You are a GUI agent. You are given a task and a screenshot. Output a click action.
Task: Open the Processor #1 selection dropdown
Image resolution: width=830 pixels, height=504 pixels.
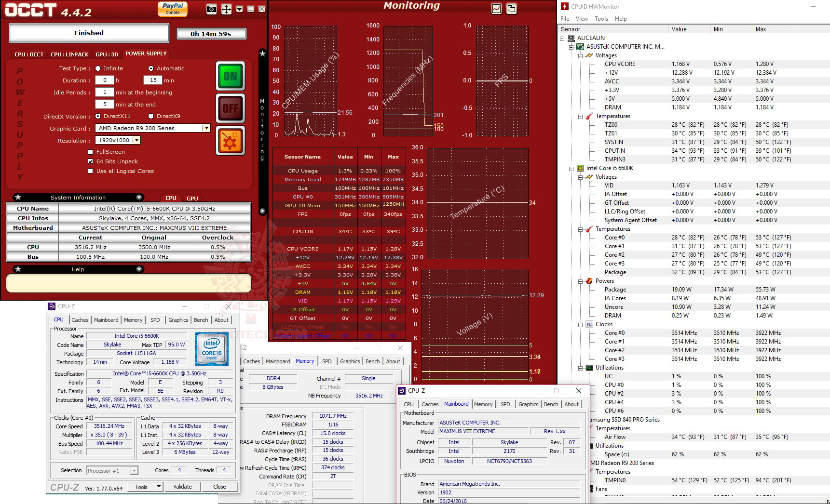click(134, 470)
